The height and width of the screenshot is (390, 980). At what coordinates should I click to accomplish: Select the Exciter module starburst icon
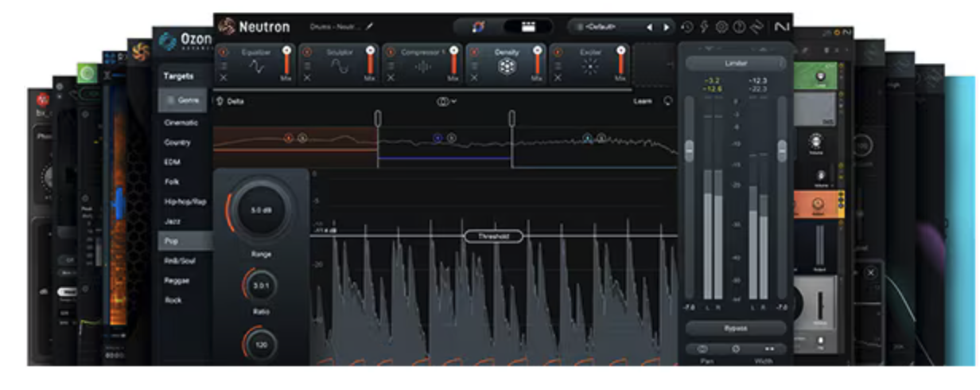tap(589, 68)
